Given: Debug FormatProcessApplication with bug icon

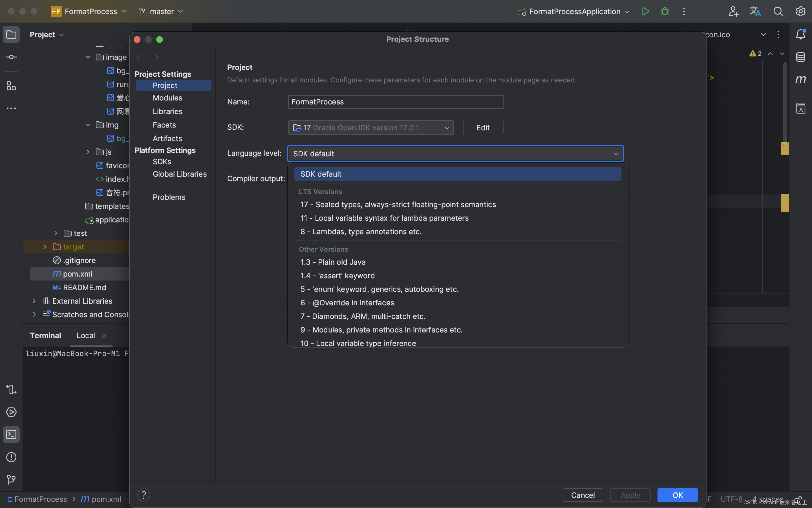Looking at the screenshot, I should tap(665, 11).
